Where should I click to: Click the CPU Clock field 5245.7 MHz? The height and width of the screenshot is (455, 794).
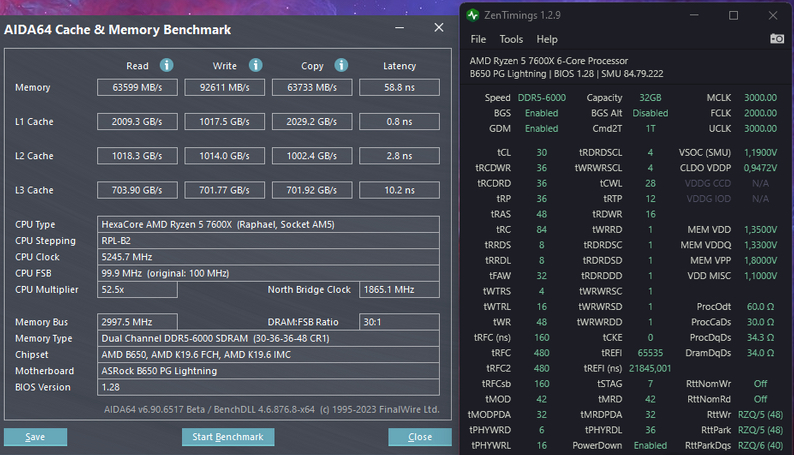click(268, 257)
